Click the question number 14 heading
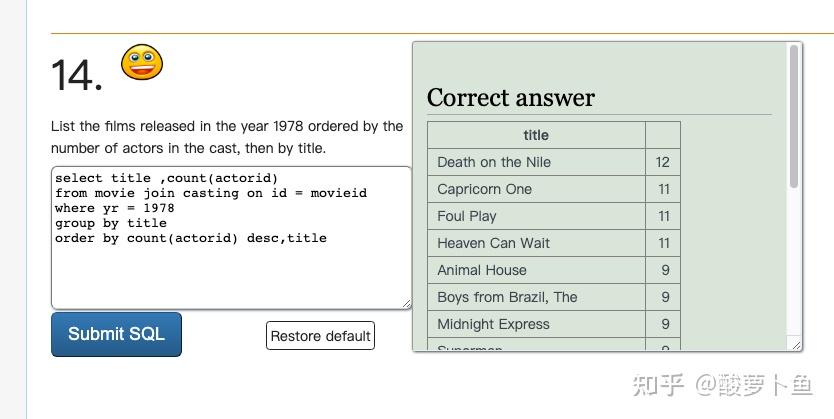Screen dimensions: 834x419 click(x=77, y=76)
